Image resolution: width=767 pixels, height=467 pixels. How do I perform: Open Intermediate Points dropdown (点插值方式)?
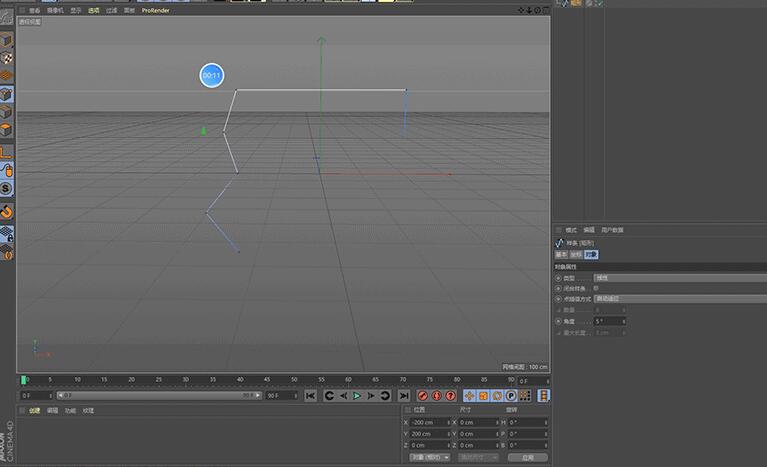click(680, 299)
